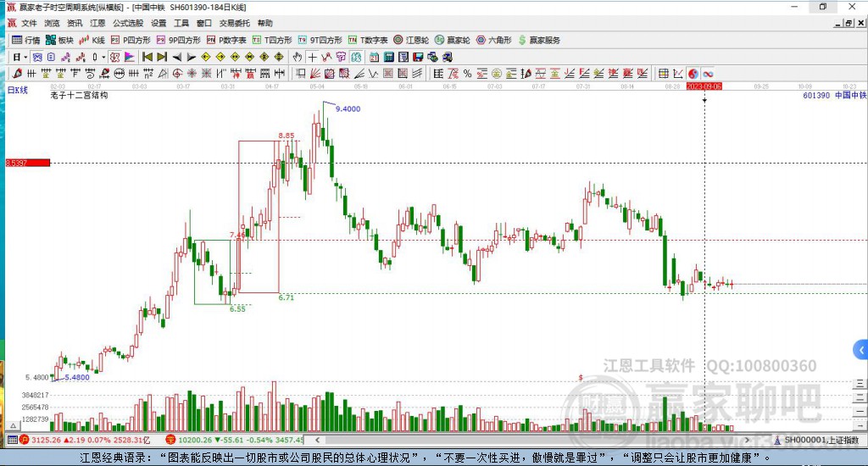Toggle the 日K线 chart label
Viewport: 868px width, 466px height.
pyautogui.click(x=17, y=90)
